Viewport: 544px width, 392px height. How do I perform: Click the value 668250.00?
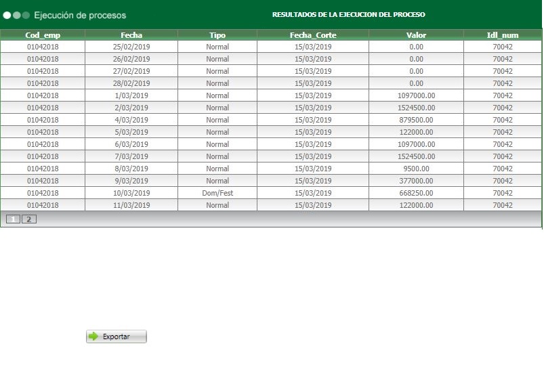point(417,193)
